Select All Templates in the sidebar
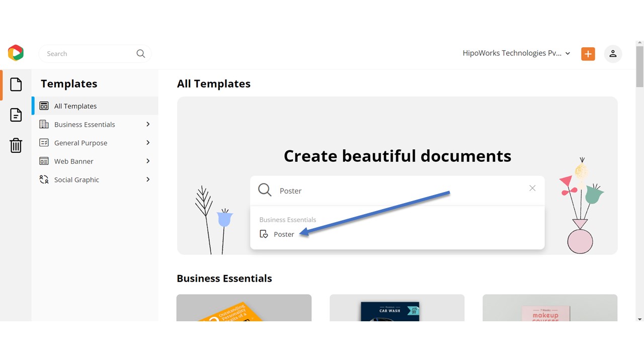Viewport: 644px width, 362px height. pos(75,106)
